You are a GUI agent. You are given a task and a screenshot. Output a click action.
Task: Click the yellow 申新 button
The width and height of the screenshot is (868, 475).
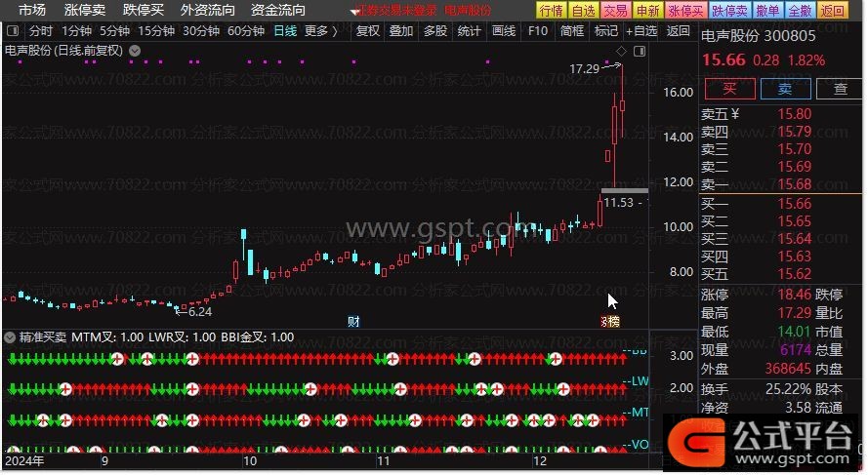647,11
